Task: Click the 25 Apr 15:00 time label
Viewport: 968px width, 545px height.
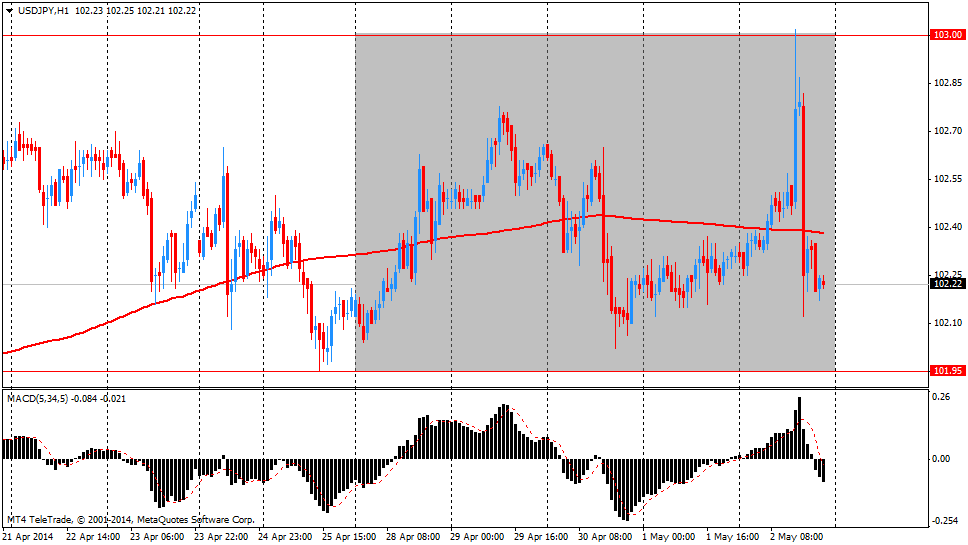Action: pos(347,536)
